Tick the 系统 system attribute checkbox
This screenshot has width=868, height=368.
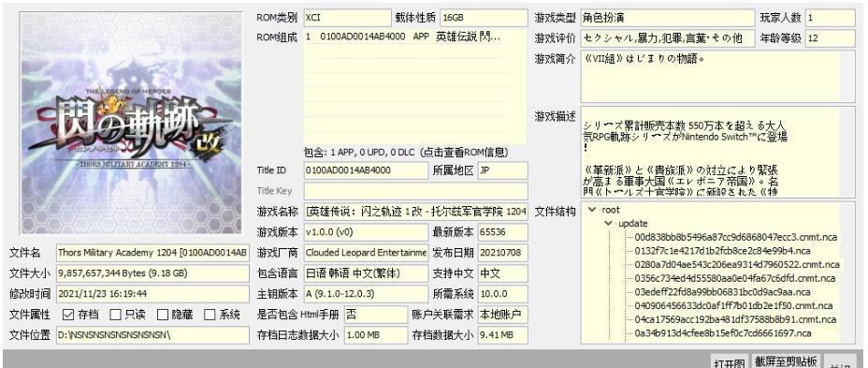pyautogui.click(x=210, y=315)
